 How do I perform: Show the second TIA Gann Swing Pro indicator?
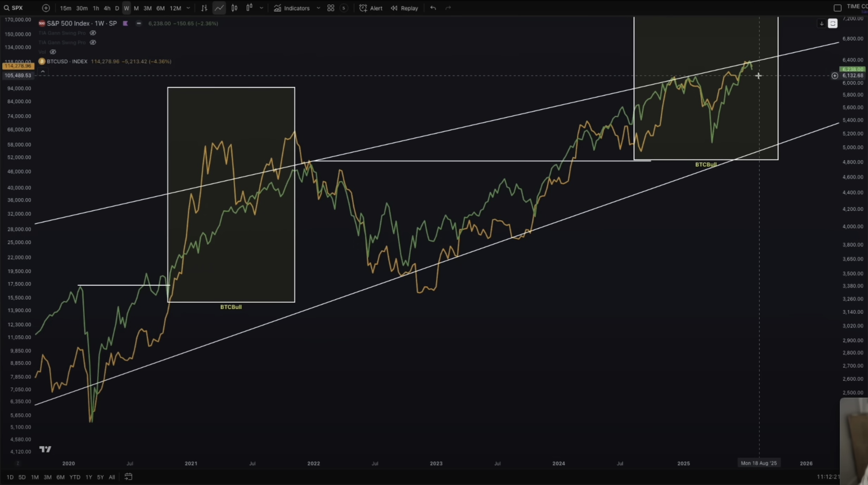[93, 43]
